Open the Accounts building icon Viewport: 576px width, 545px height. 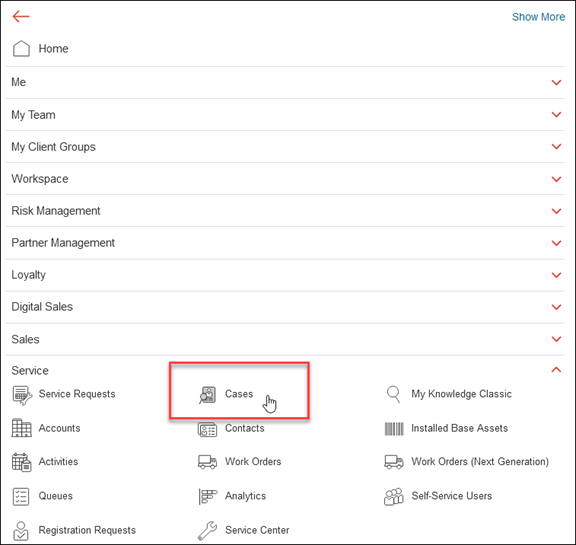[21, 428]
